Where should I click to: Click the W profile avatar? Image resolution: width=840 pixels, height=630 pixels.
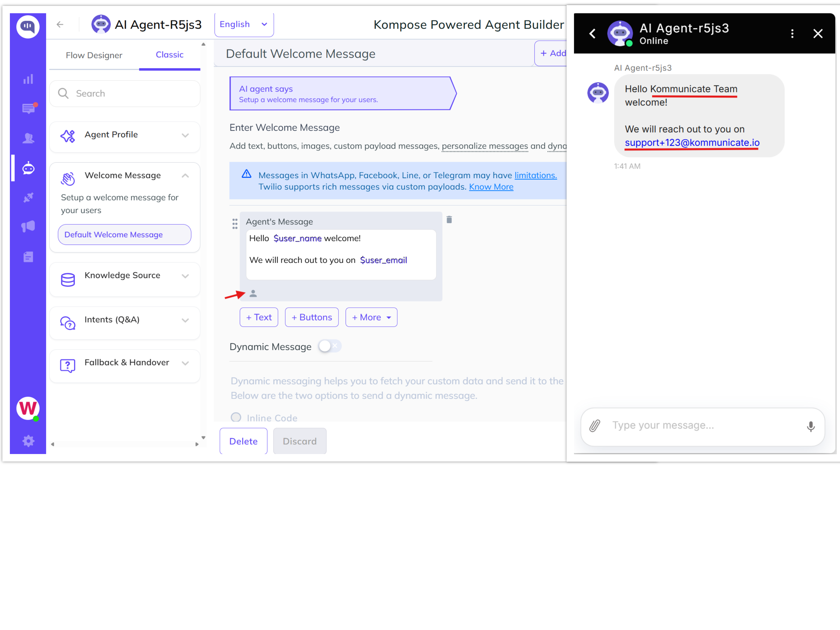pos(28,409)
